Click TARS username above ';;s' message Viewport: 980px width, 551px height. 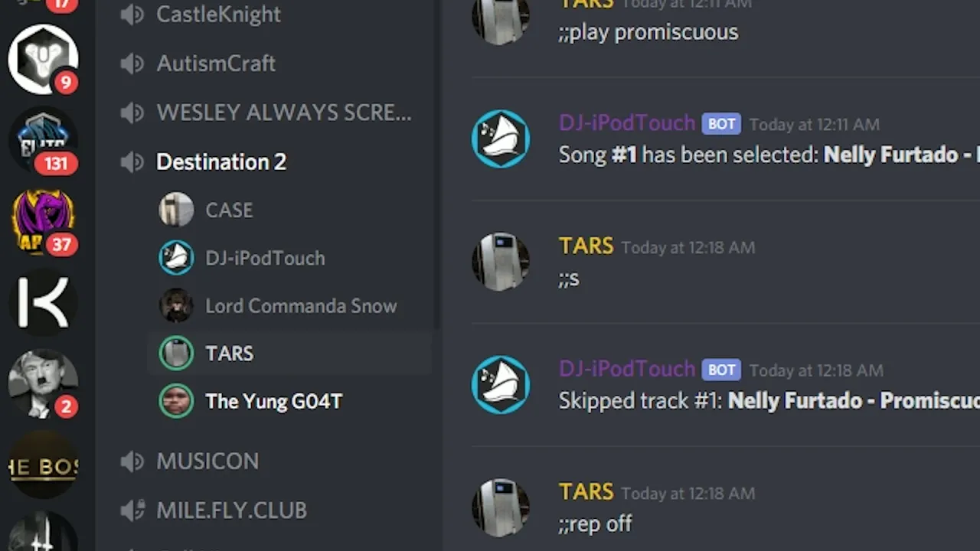click(586, 246)
